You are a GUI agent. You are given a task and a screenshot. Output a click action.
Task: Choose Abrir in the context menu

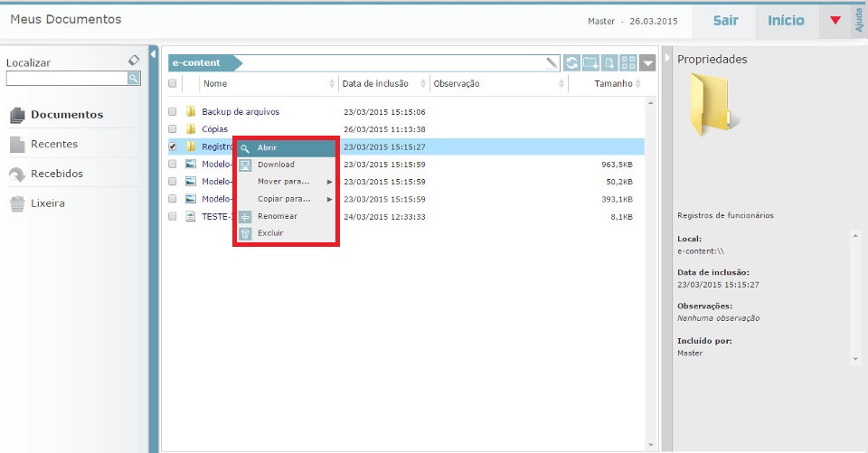[287, 148]
